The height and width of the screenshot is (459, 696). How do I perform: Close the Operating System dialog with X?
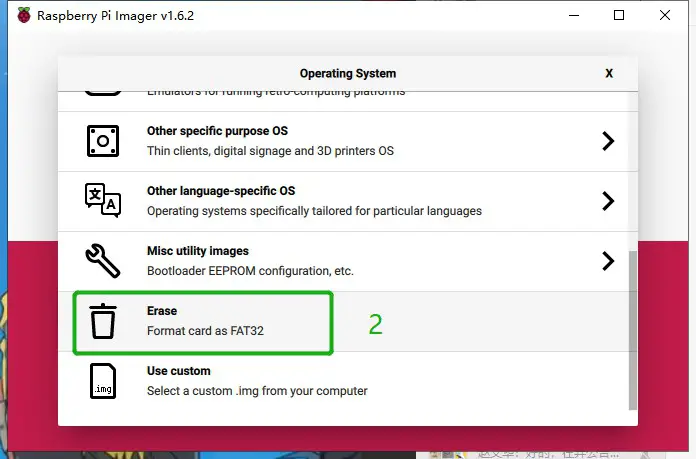pos(609,73)
